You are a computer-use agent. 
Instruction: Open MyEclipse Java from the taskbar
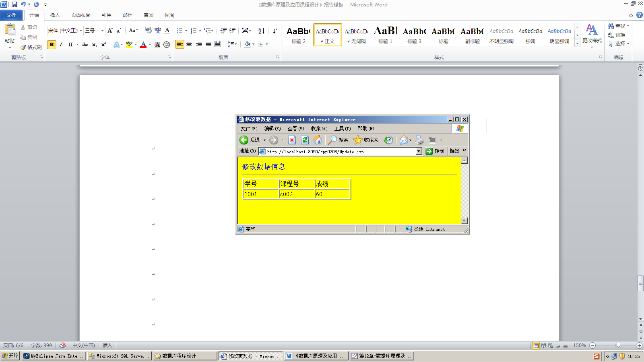coord(54,356)
